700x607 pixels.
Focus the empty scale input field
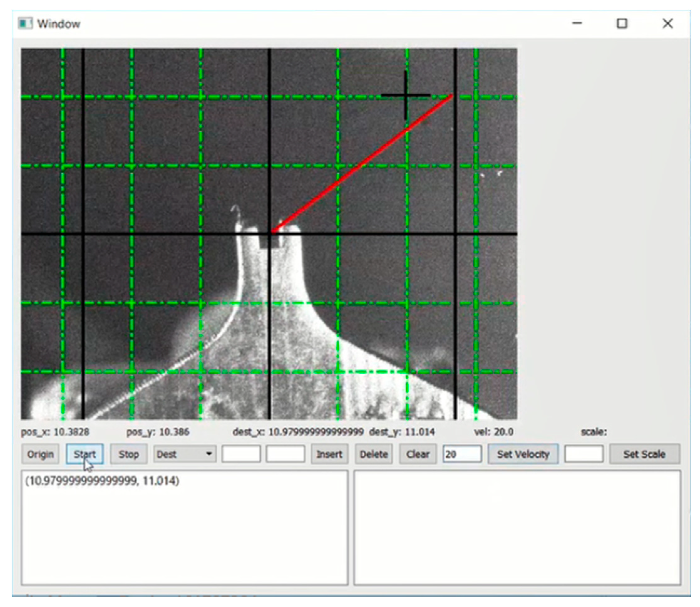pyautogui.click(x=584, y=454)
